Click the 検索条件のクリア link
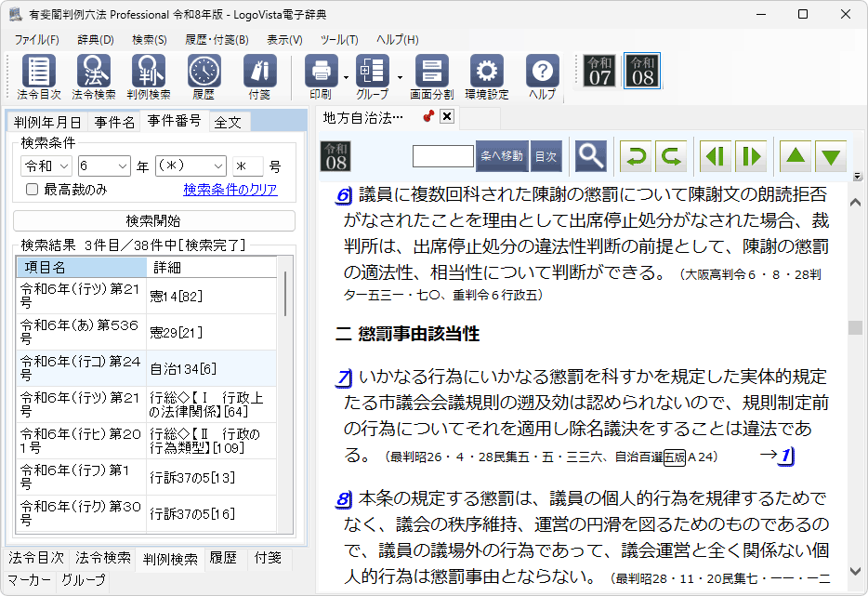Image resolution: width=868 pixels, height=596 pixels. 230,190
